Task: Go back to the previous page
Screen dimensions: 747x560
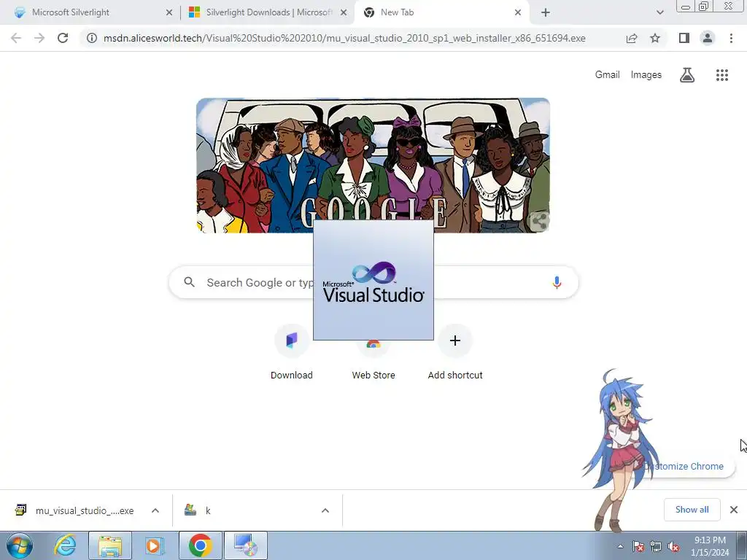Action: coord(16,38)
